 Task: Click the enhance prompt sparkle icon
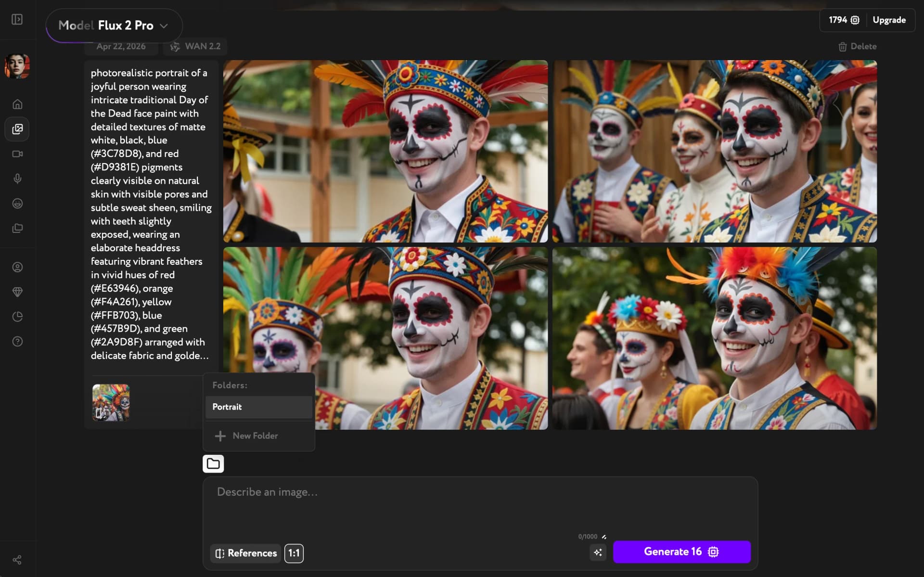point(598,552)
